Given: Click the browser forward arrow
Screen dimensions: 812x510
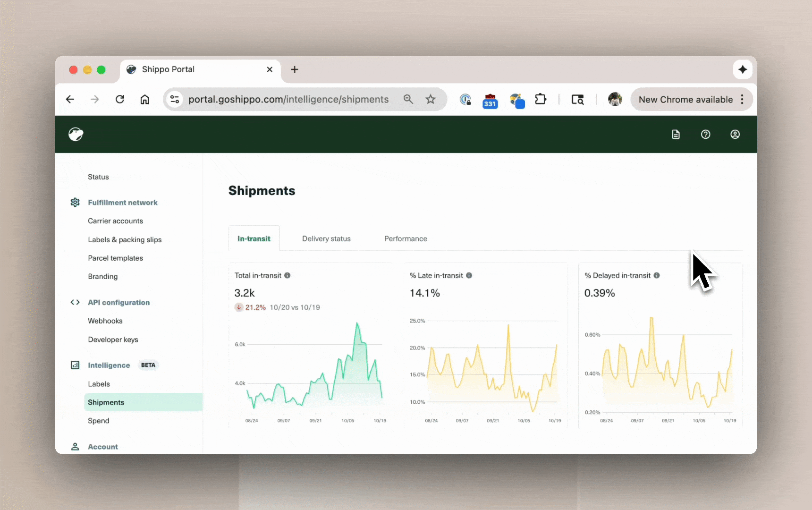Looking at the screenshot, I should [x=95, y=99].
